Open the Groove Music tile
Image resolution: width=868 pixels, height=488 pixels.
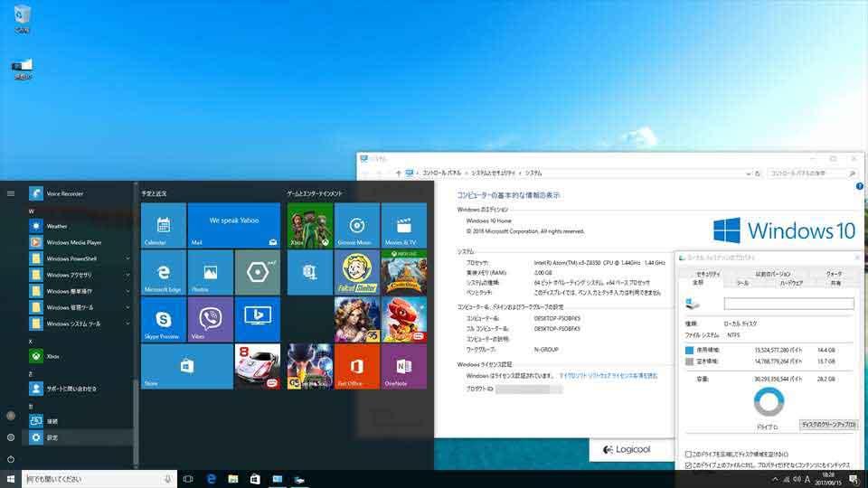tap(356, 225)
